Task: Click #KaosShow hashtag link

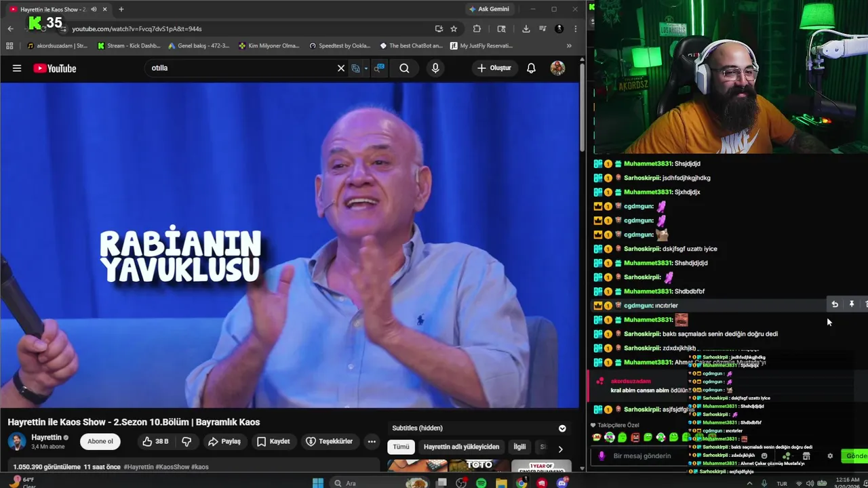Action: pos(172,467)
